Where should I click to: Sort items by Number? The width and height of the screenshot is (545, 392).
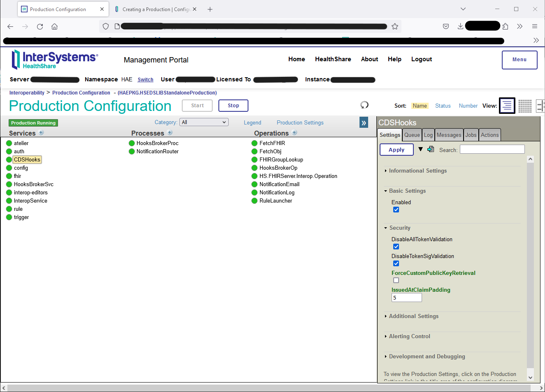(x=468, y=106)
